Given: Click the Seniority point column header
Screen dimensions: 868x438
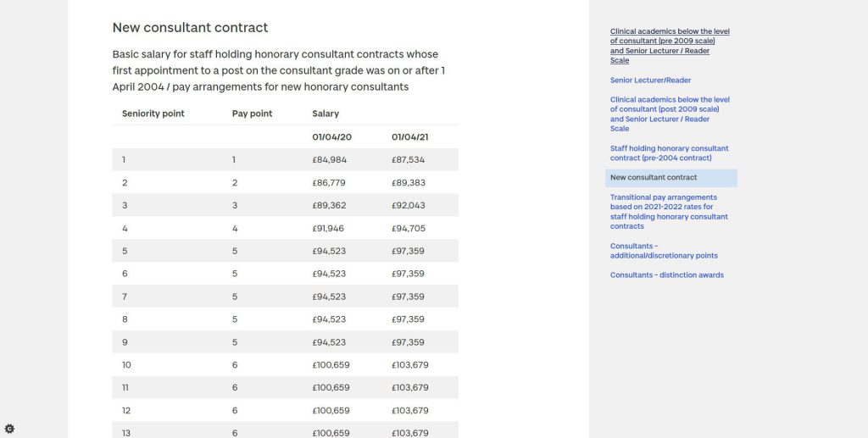Looking at the screenshot, I should (153, 114).
